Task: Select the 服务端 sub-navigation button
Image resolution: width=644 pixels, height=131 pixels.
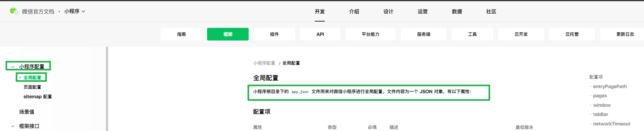Action: 424,34
